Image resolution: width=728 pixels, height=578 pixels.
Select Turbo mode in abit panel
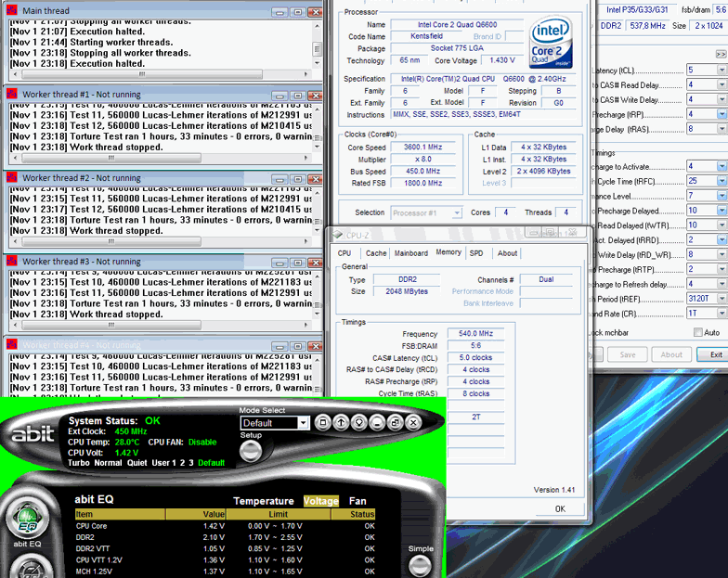click(x=78, y=462)
